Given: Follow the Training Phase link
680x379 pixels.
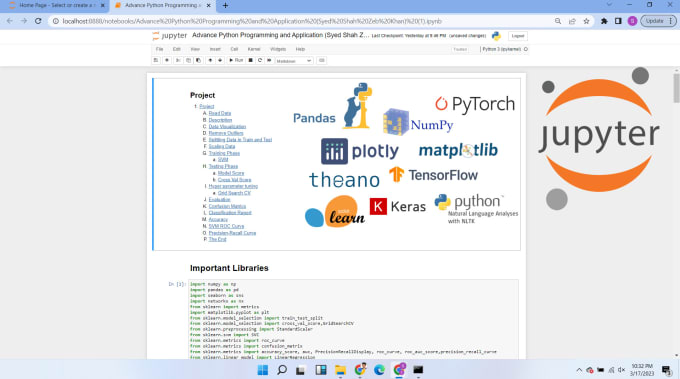Looking at the screenshot, I should [224, 153].
